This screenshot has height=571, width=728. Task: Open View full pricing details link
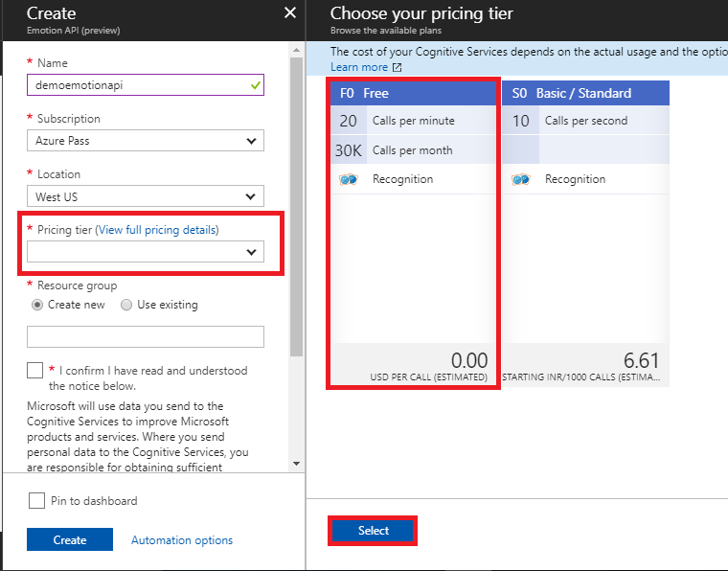pyautogui.click(x=158, y=230)
